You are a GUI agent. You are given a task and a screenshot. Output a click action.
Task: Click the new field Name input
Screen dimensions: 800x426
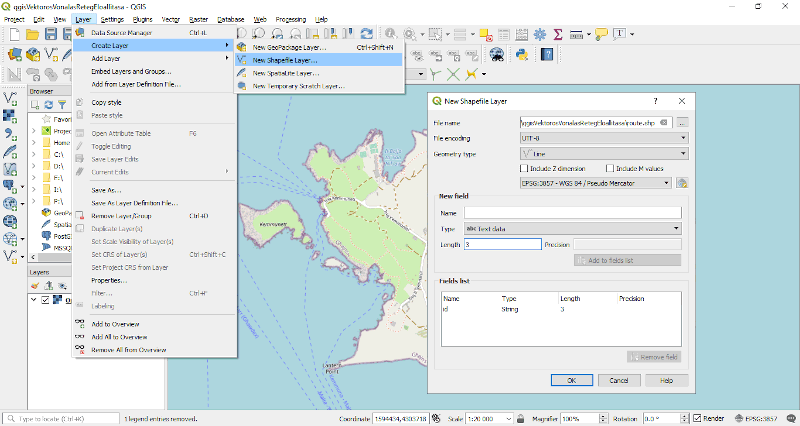pyautogui.click(x=572, y=213)
